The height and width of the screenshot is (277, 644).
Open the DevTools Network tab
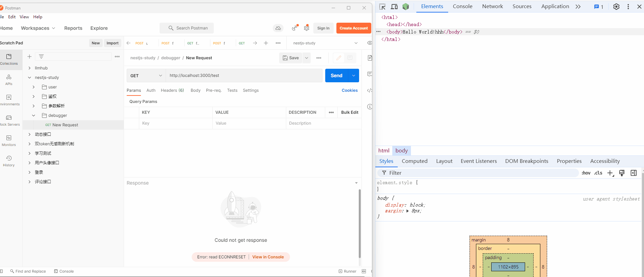[x=493, y=6]
